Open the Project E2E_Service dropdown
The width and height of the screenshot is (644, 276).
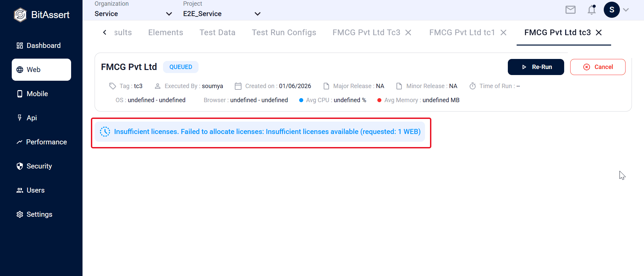pos(222,14)
